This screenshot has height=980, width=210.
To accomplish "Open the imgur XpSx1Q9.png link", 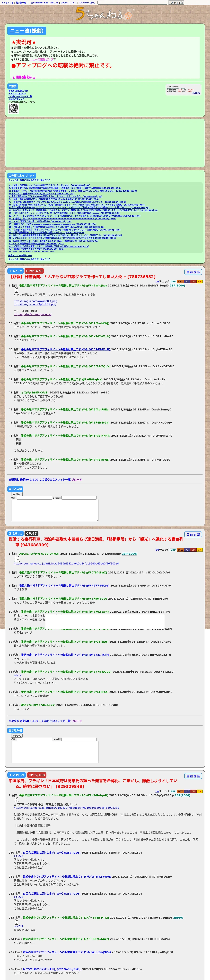I will [x=35, y=304].
